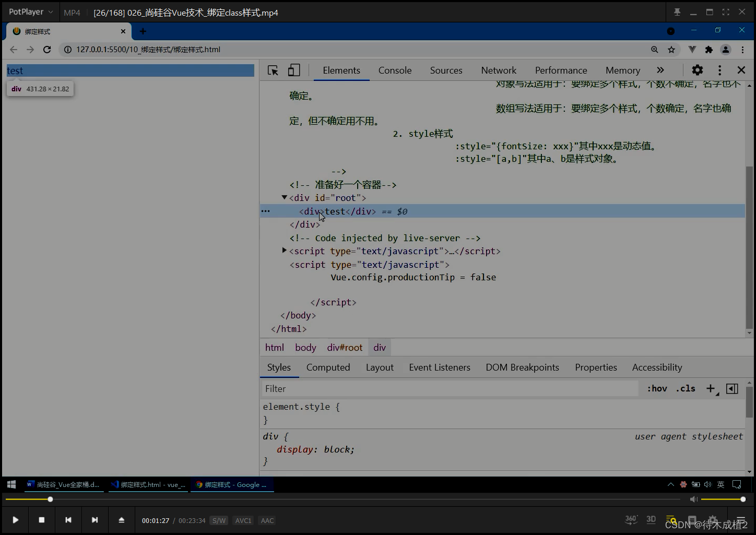Open the Performance tab
This screenshot has width=756, height=535.
[x=561, y=70]
